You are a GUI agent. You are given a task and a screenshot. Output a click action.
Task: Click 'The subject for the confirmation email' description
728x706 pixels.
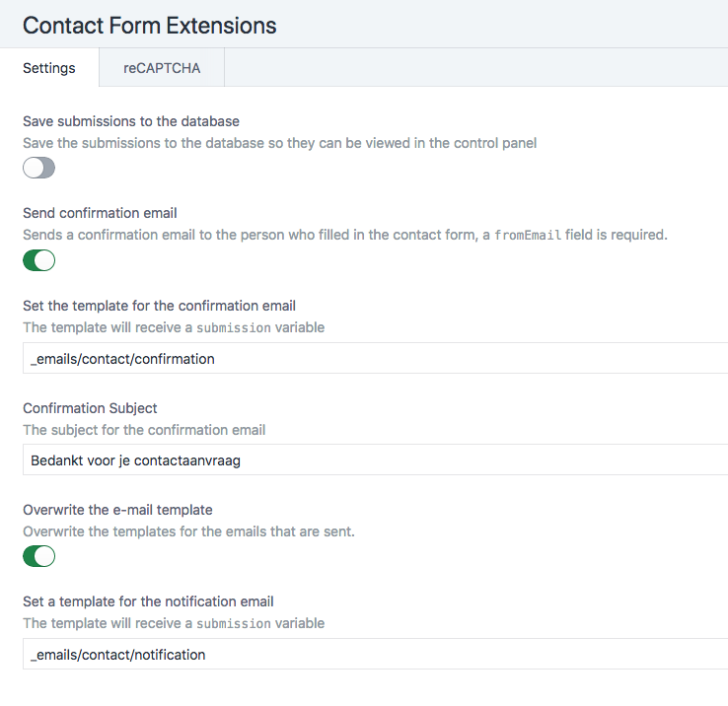pyautogui.click(x=144, y=430)
